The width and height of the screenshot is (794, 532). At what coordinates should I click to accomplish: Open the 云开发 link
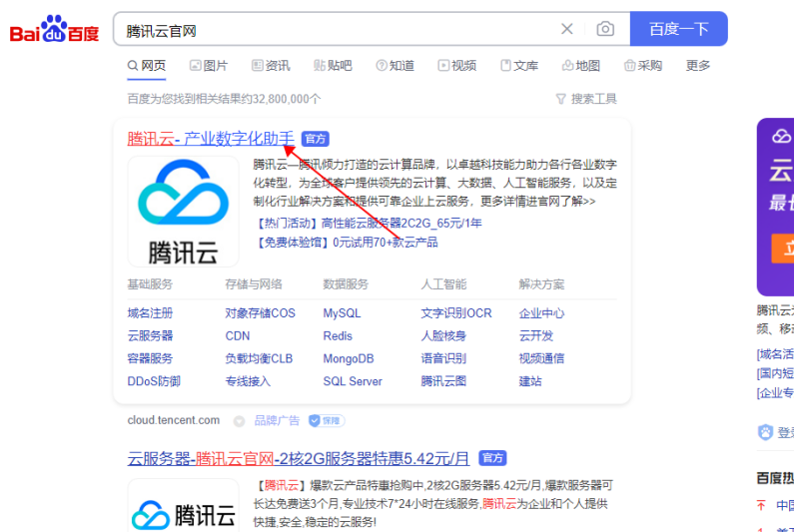[x=536, y=336]
